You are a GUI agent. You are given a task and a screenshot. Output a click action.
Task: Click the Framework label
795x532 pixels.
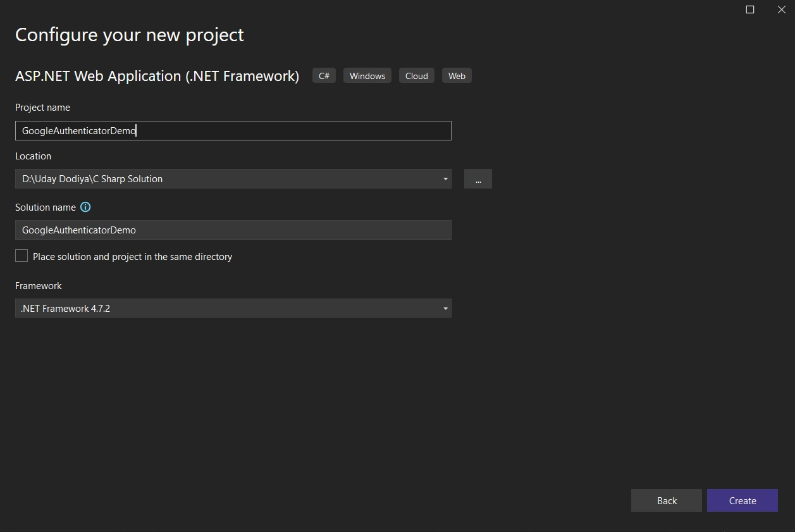39,286
